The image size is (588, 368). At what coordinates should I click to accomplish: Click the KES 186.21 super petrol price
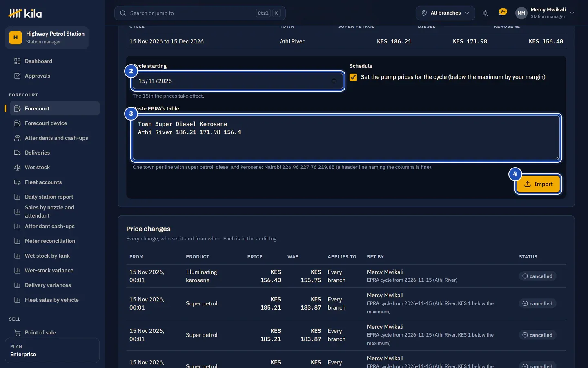(x=394, y=41)
